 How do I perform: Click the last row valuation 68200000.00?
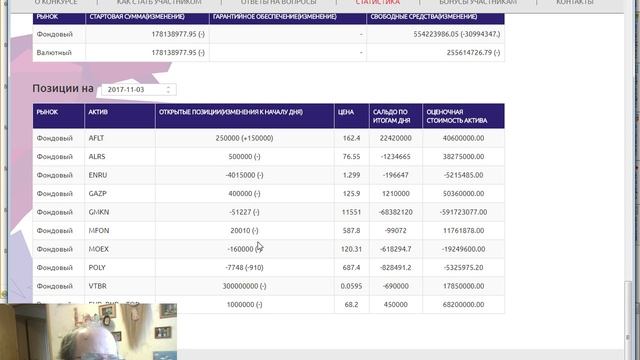463,304
